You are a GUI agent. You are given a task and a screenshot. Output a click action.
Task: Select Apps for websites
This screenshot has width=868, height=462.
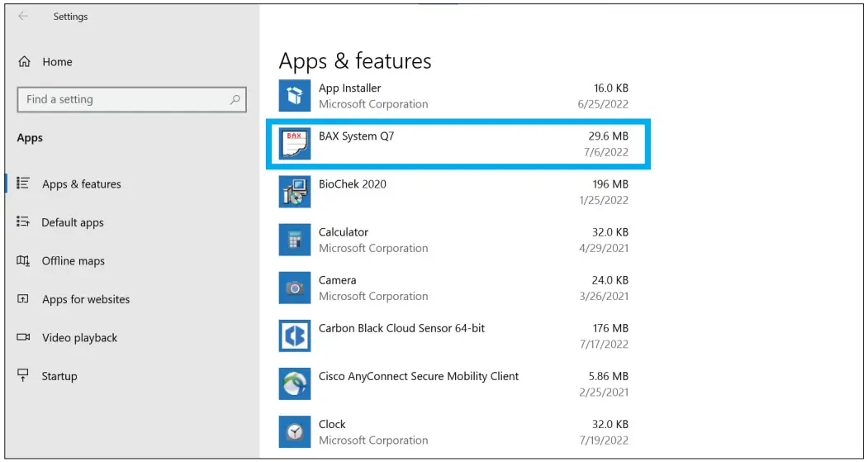click(x=85, y=299)
